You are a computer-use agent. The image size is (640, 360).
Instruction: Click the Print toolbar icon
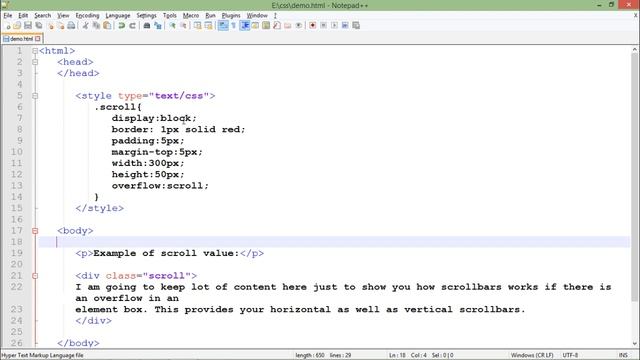pyautogui.click(x=71, y=25)
